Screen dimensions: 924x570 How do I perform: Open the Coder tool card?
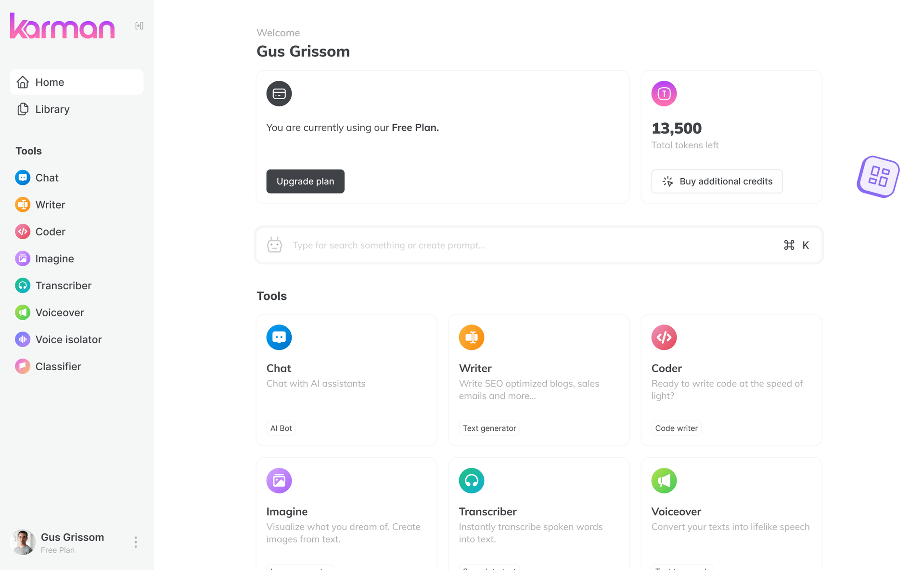731,380
